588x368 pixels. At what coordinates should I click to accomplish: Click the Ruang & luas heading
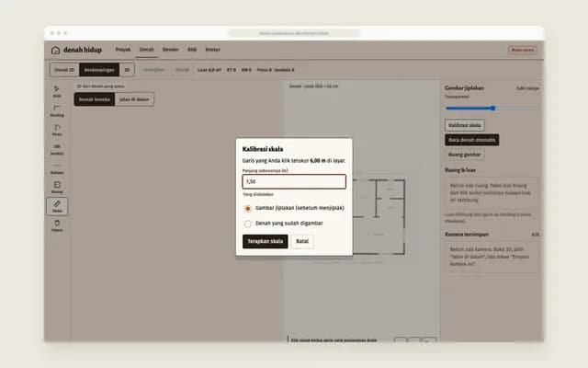[x=460, y=170]
